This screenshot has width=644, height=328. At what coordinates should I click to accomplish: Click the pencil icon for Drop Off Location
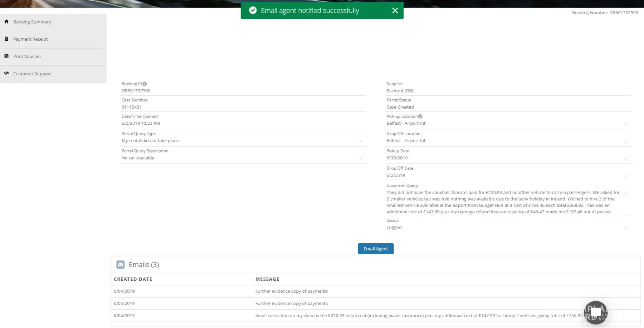(x=626, y=141)
